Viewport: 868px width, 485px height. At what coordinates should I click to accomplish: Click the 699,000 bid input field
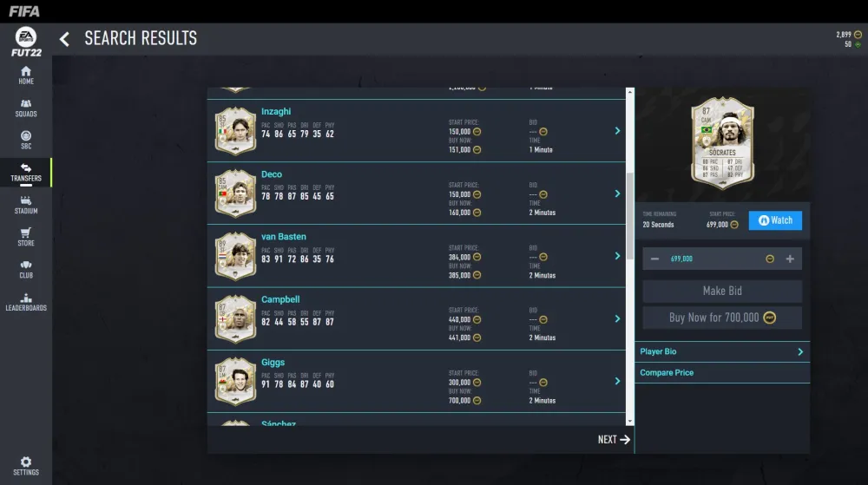[722, 259]
